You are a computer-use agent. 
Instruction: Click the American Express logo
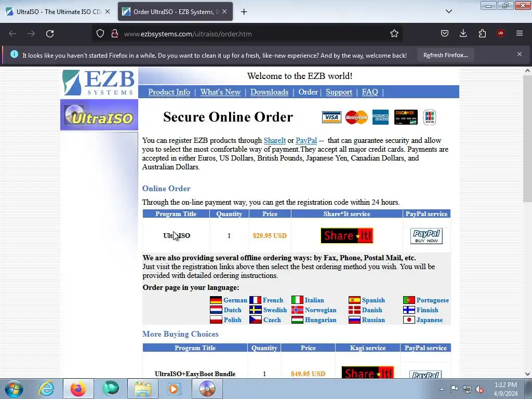click(380, 117)
